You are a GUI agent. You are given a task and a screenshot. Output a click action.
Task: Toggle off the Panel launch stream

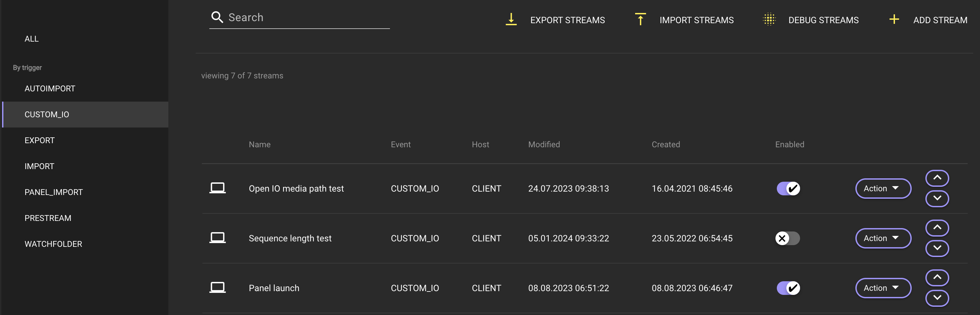coord(788,288)
